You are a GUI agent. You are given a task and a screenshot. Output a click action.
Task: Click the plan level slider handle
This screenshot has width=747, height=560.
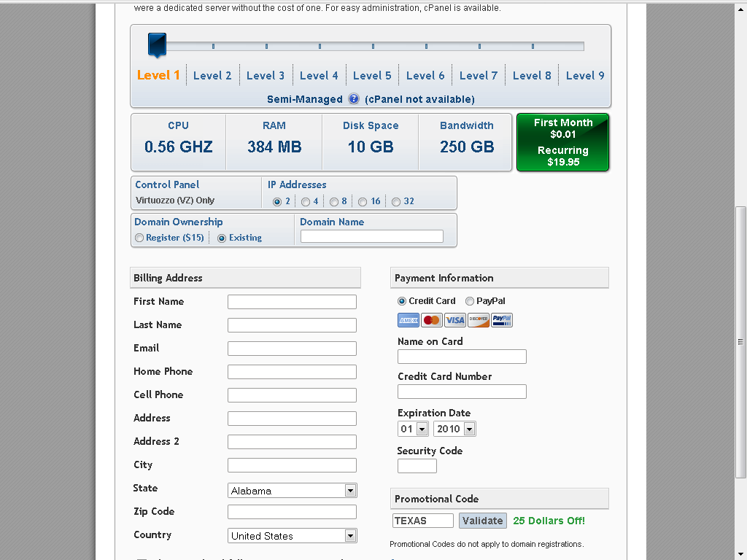(157, 45)
